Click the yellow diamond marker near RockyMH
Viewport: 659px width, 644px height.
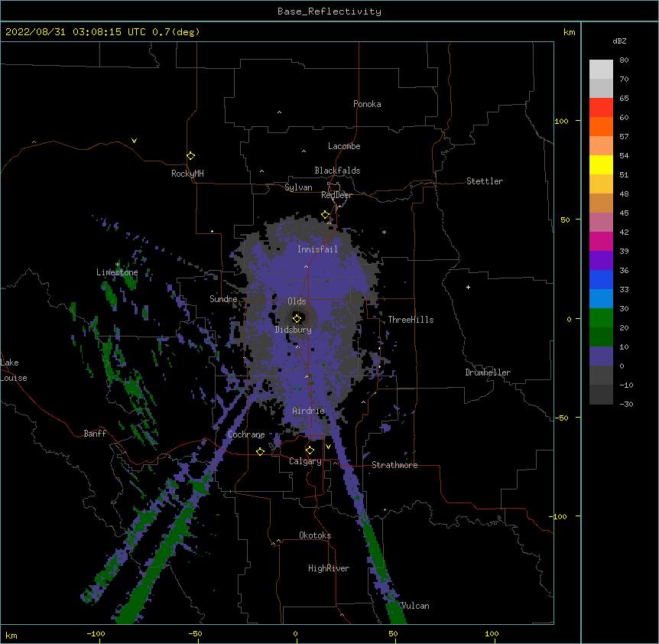(x=190, y=156)
